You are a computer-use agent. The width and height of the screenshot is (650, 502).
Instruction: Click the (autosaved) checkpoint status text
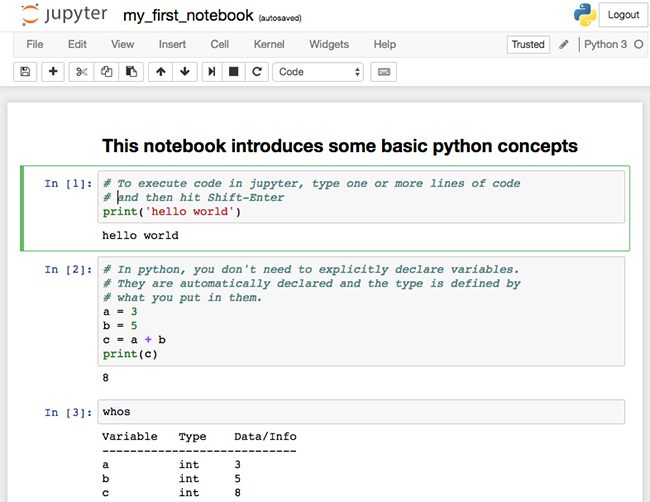point(280,18)
